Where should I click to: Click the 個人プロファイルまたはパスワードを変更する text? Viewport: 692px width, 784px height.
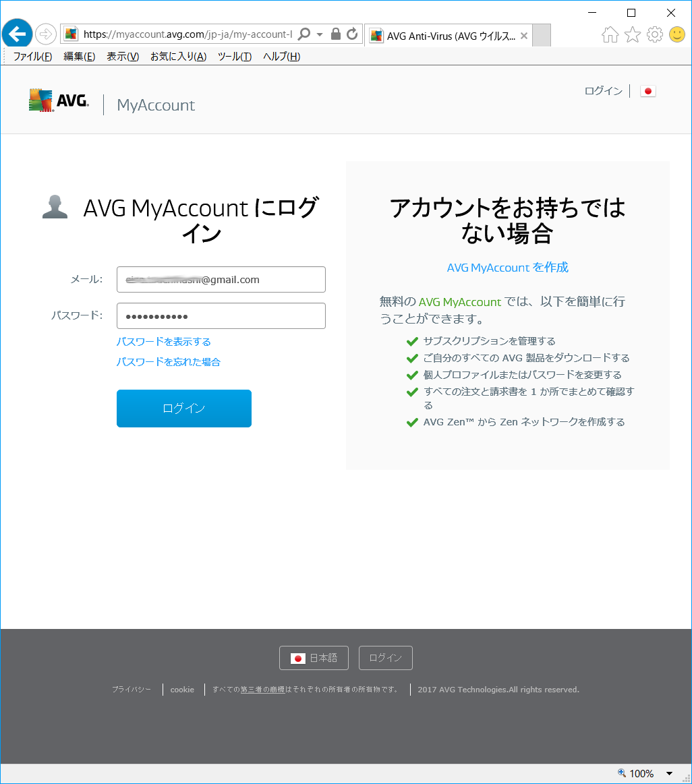[x=523, y=375]
